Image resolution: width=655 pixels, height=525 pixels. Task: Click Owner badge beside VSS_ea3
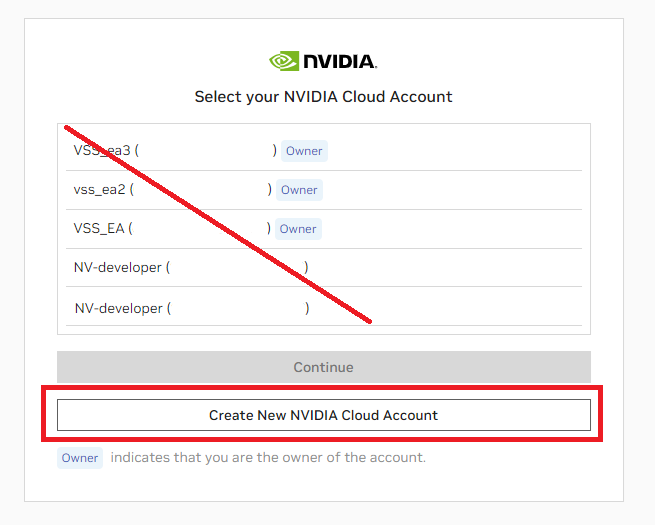(304, 151)
